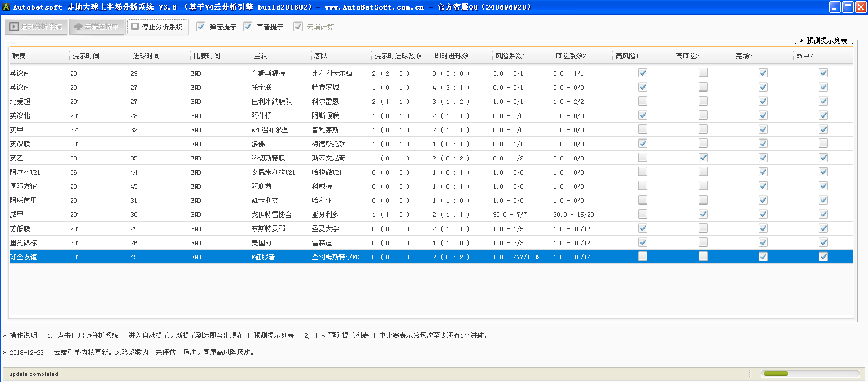Click the 启动分析系统 play button

[x=36, y=27]
